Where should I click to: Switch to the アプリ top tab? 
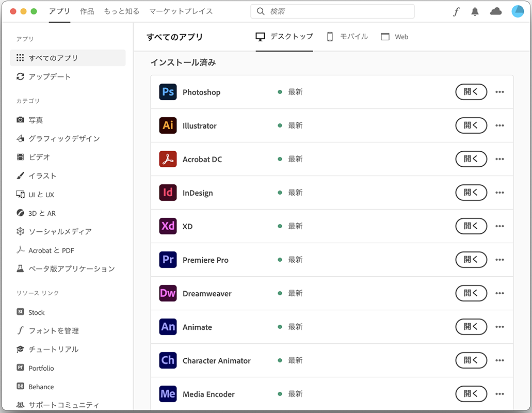59,11
